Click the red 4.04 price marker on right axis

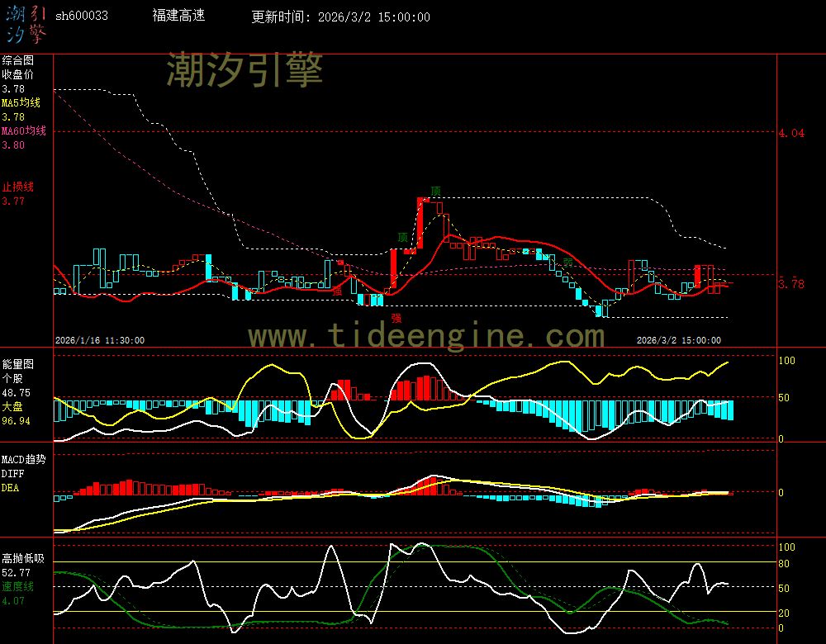pyautogui.click(x=790, y=131)
